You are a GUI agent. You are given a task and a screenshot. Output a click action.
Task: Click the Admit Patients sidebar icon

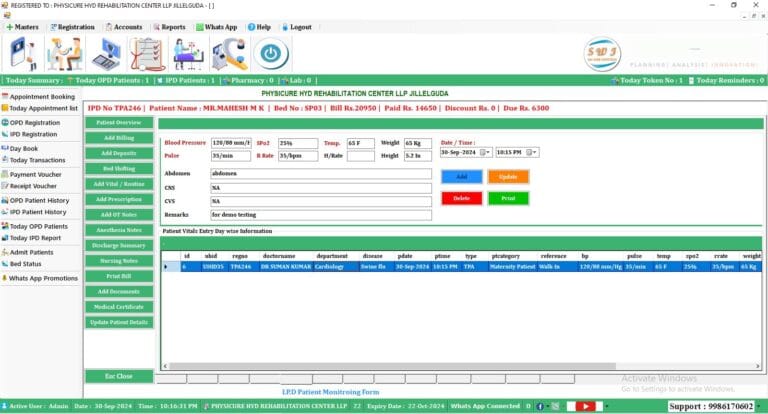(x=5, y=252)
